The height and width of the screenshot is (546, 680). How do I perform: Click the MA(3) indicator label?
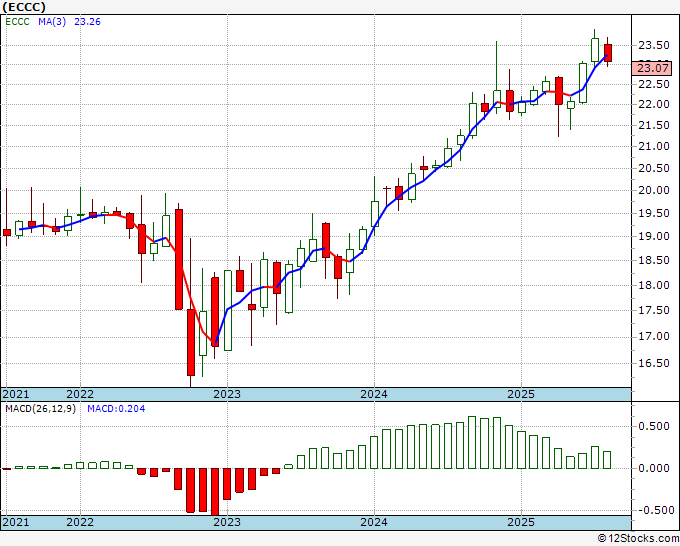52,22
